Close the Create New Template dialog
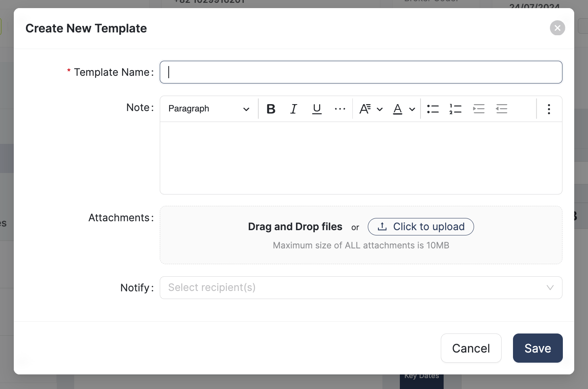 [557, 28]
